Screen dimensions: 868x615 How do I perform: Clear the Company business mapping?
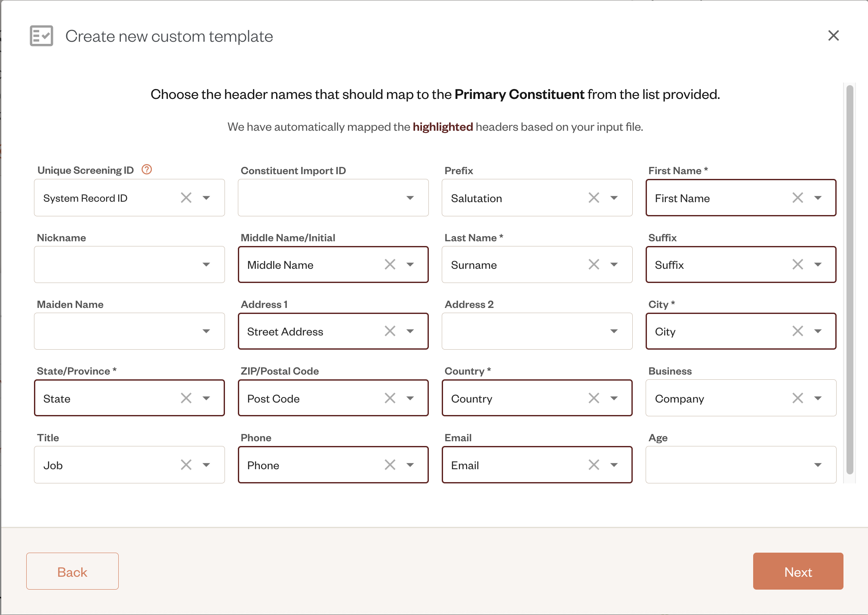[798, 398]
